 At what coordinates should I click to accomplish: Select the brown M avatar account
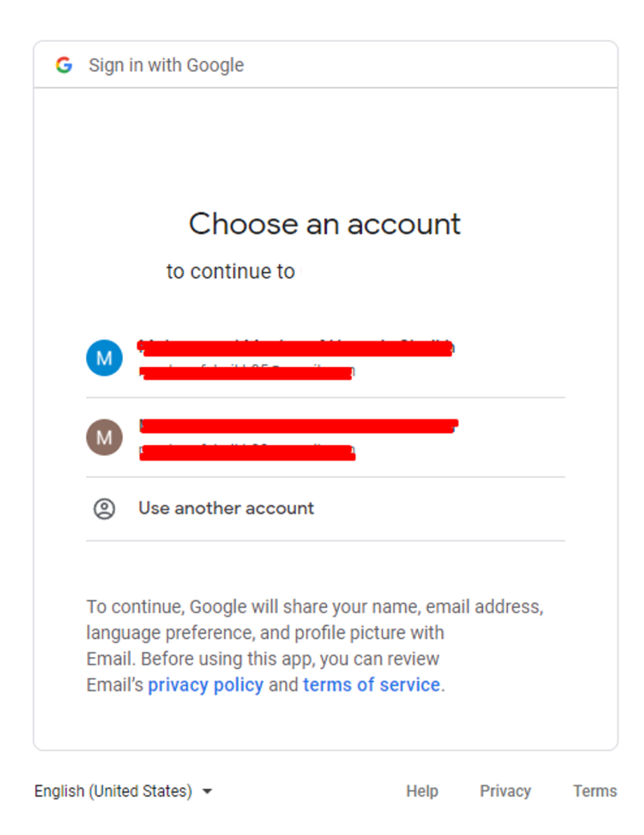104,438
